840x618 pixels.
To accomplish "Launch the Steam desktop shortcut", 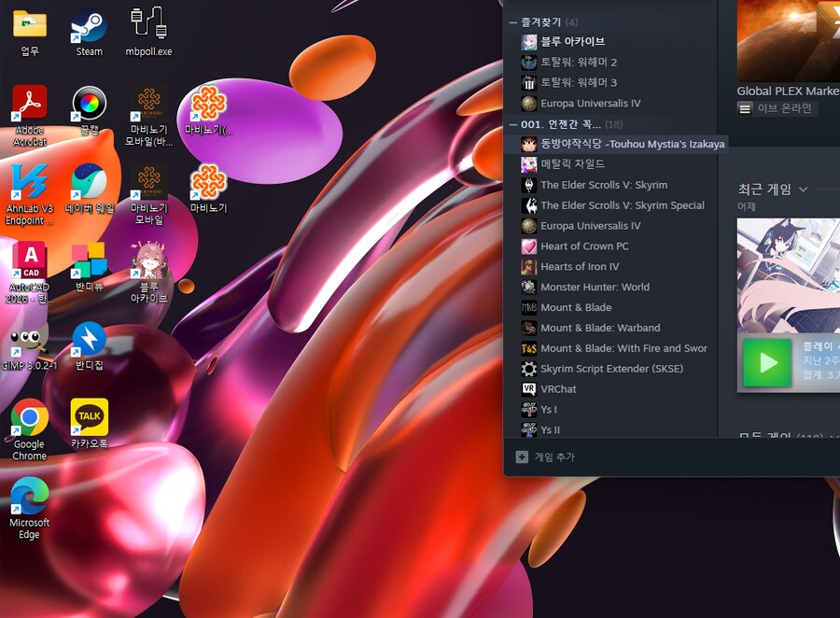I will (x=89, y=32).
